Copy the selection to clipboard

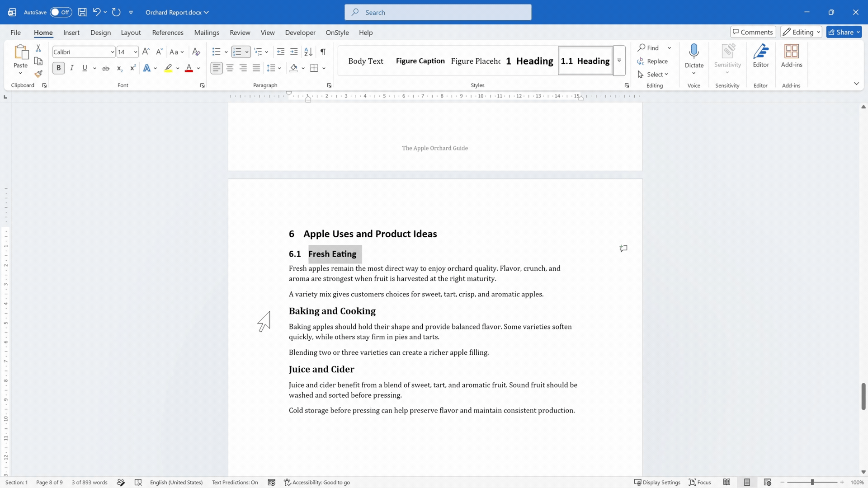click(x=38, y=61)
